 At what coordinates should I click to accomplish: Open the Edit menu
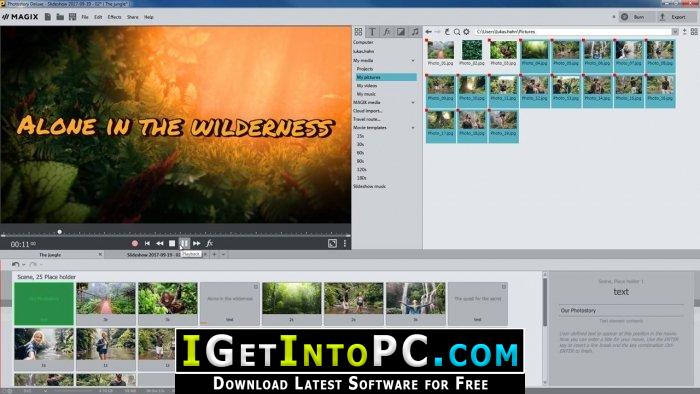point(98,17)
